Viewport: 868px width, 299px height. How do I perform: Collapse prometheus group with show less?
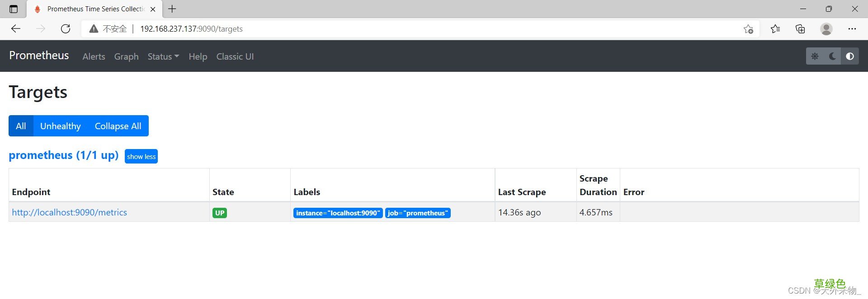pyautogui.click(x=141, y=156)
